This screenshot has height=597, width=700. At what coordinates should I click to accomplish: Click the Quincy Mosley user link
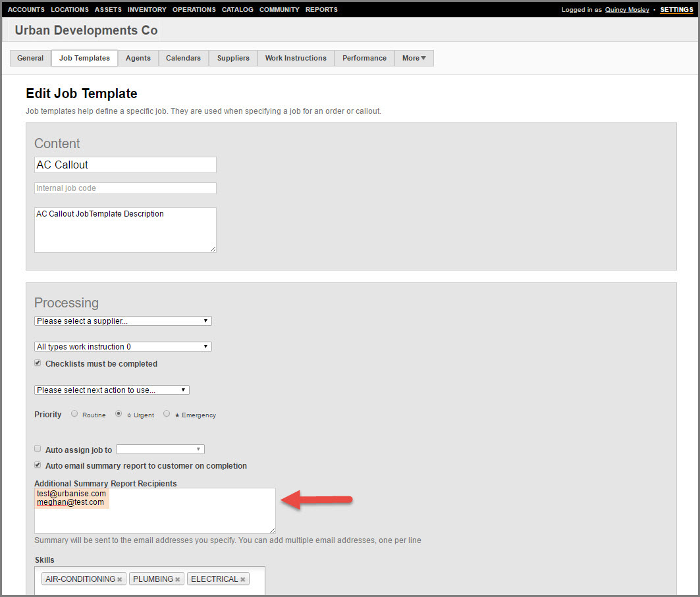(x=627, y=10)
